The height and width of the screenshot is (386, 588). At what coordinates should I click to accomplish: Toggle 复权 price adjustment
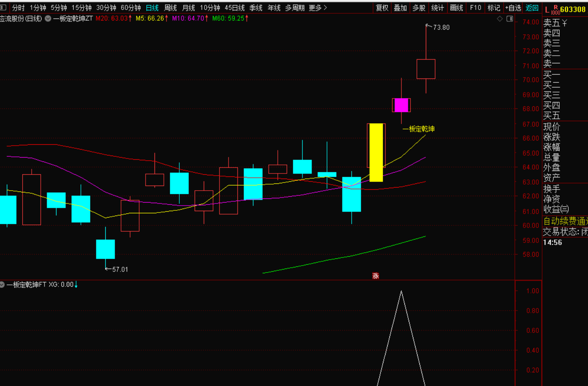382,8
